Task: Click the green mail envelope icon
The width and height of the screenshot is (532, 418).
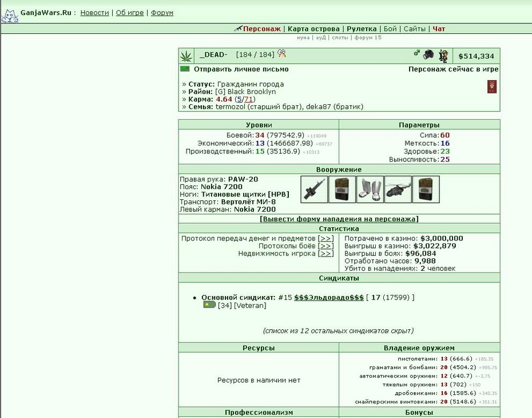Action: (185, 69)
